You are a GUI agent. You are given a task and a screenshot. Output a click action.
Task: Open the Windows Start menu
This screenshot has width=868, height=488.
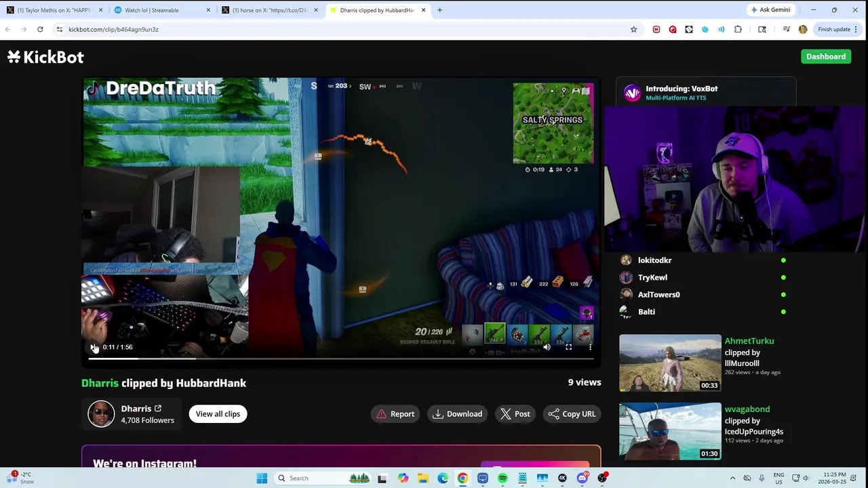tap(262, 478)
